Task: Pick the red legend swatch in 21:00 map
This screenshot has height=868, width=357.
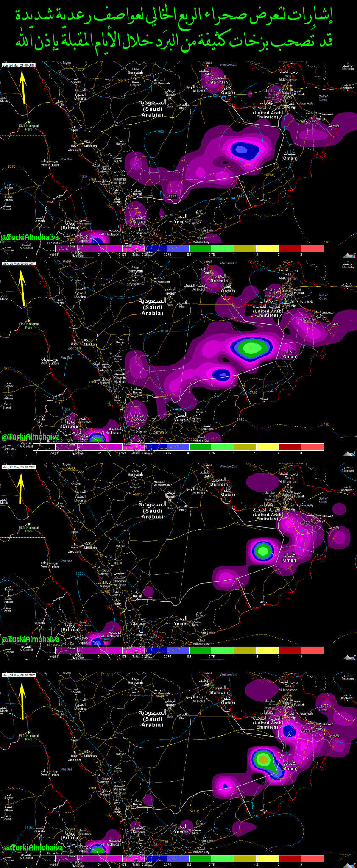Action: tap(312, 248)
